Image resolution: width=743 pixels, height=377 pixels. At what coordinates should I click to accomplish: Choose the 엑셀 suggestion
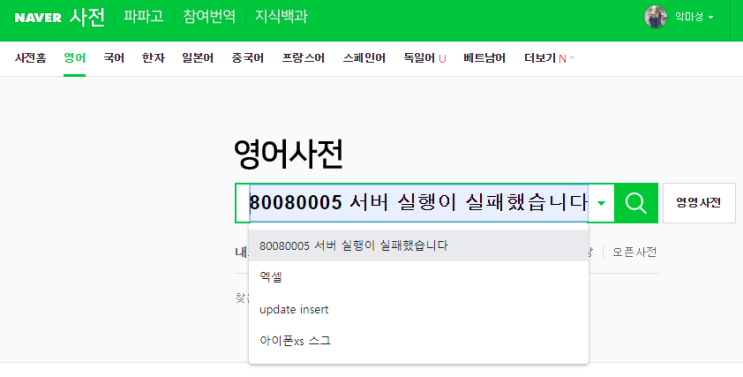(x=418, y=278)
